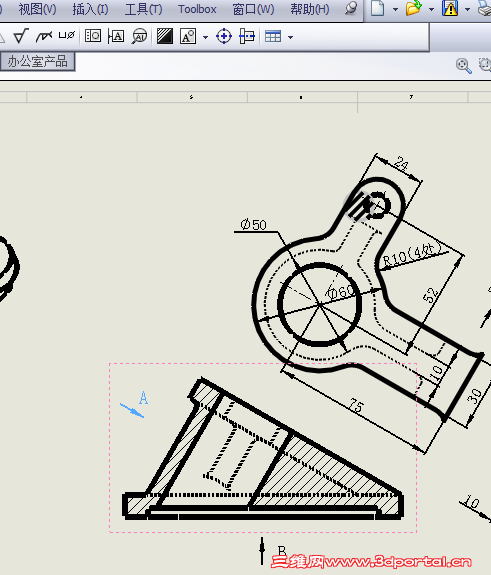Screen dimensions: 491x575
Task: Open the New document dropdown arrow
Action: tap(395, 10)
